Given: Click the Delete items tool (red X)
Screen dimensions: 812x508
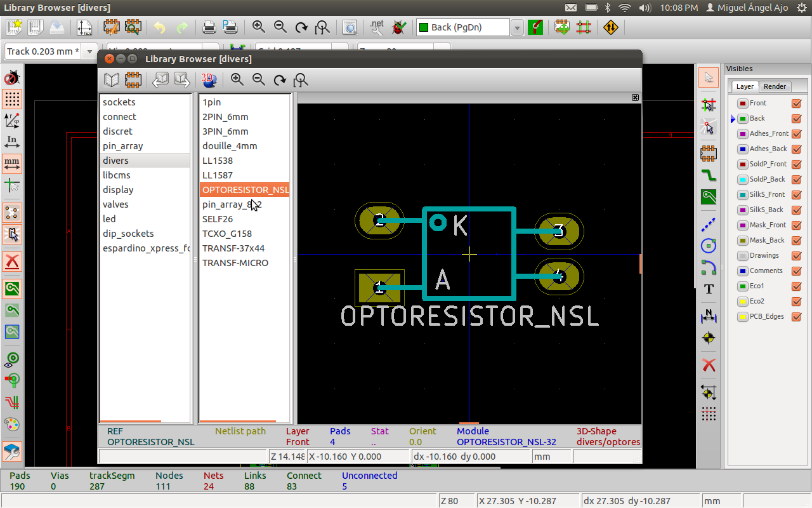Looking at the screenshot, I should point(709,365).
